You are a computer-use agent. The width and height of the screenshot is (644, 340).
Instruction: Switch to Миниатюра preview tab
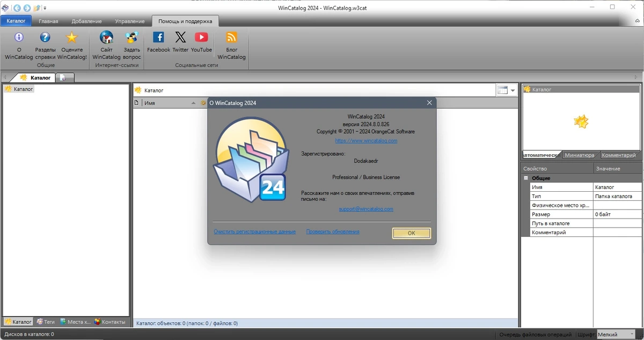579,155
